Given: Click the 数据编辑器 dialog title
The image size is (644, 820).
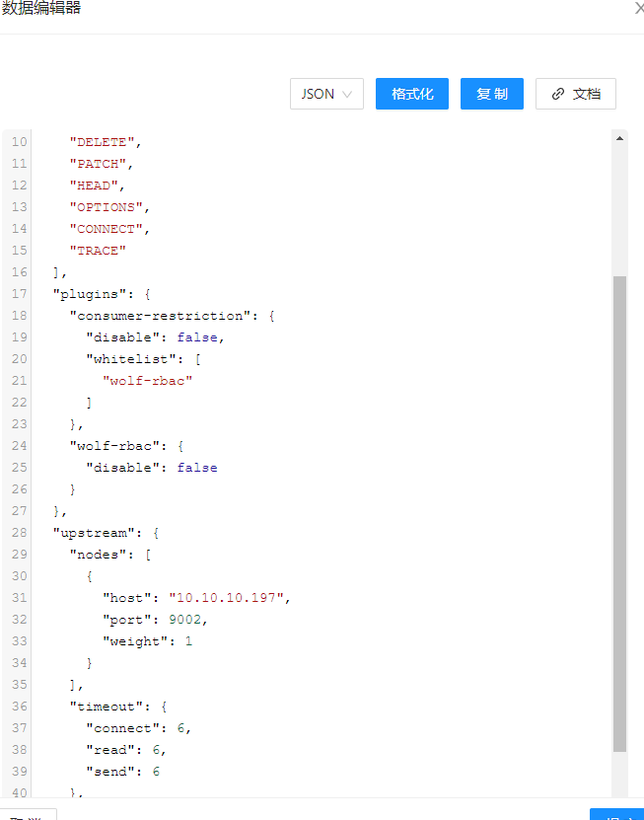Looking at the screenshot, I should coord(40,8).
